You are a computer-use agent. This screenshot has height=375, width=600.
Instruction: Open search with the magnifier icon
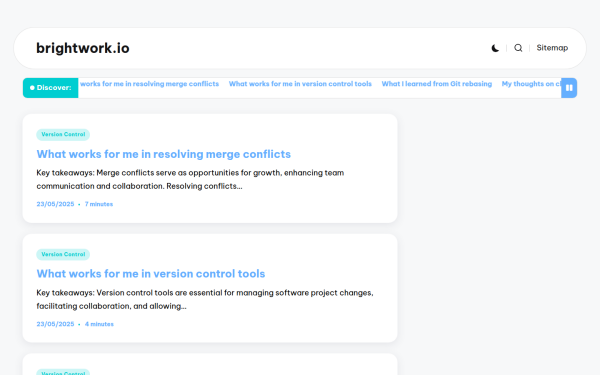click(518, 48)
